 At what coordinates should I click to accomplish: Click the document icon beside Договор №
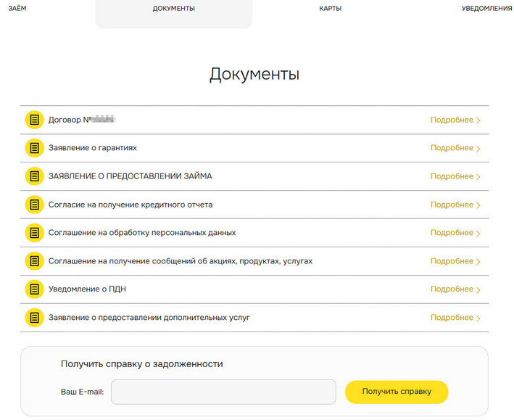click(x=34, y=120)
